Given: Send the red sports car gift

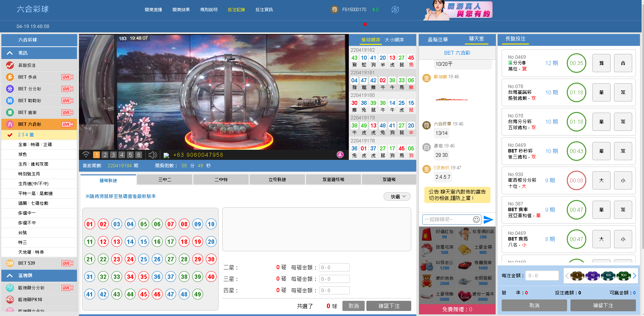Looking at the screenshot, I should click(x=465, y=265).
